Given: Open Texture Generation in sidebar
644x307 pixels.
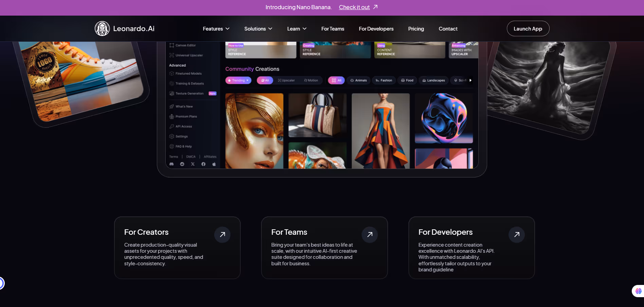Looking at the screenshot, I should (x=187, y=93).
